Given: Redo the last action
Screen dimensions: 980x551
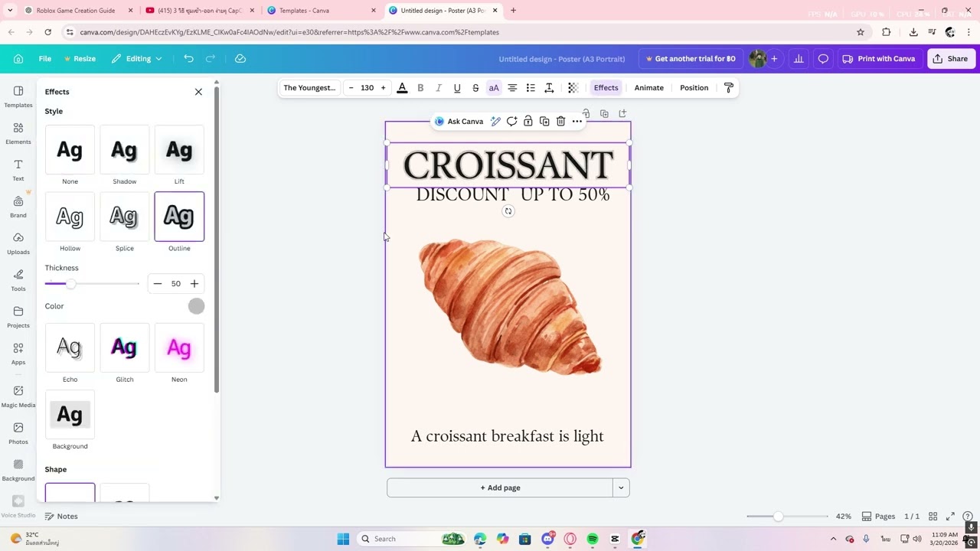Looking at the screenshot, I should (x=211, y=59).
